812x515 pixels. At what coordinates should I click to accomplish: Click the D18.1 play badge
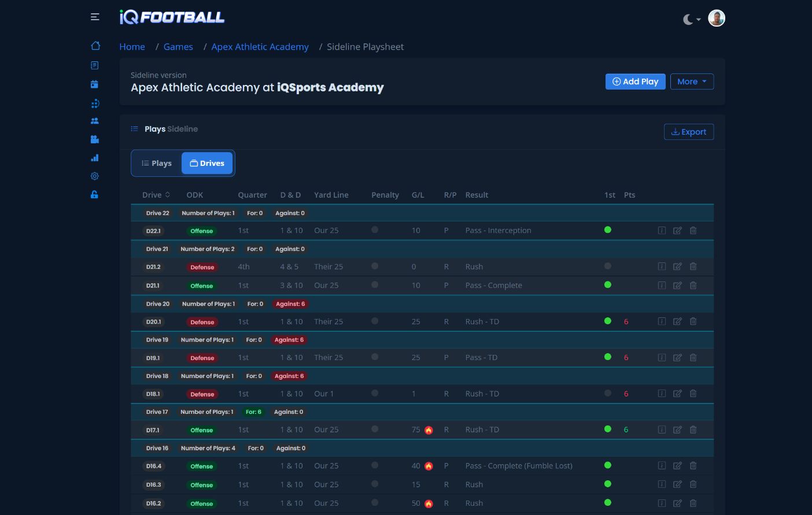153,394
